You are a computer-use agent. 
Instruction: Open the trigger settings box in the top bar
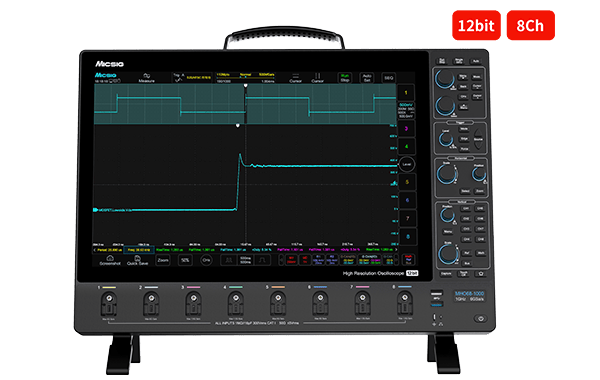(x=192, y=78)
